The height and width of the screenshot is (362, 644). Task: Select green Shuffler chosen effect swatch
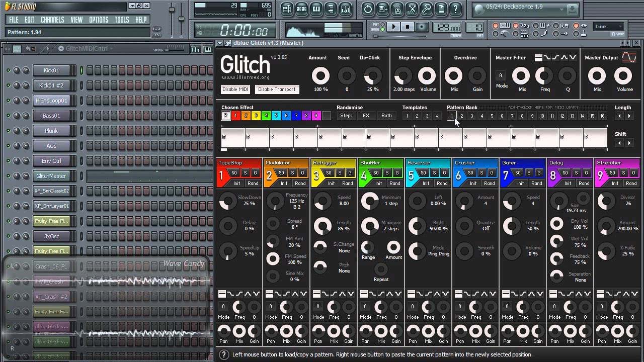[266, 116]
